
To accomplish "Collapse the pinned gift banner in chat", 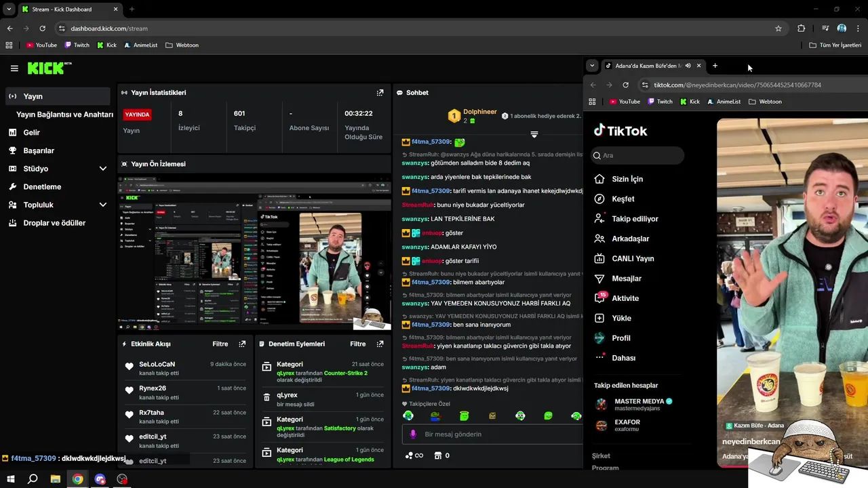I will pos(534,134).
